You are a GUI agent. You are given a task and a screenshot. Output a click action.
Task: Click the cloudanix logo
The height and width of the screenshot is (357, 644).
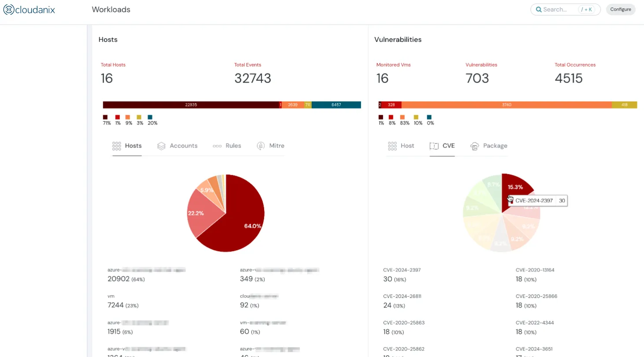click(29, 9)
